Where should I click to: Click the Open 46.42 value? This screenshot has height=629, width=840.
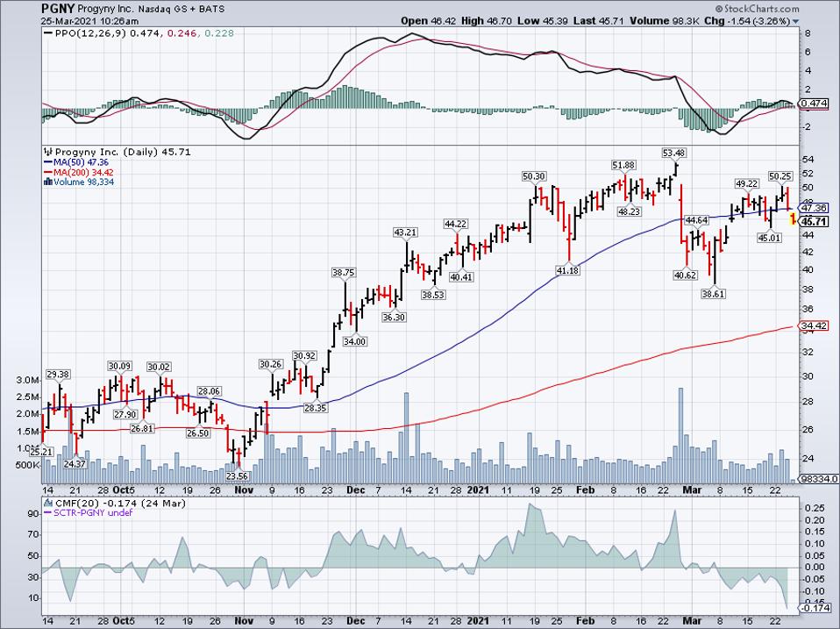(x=430, y=21)
